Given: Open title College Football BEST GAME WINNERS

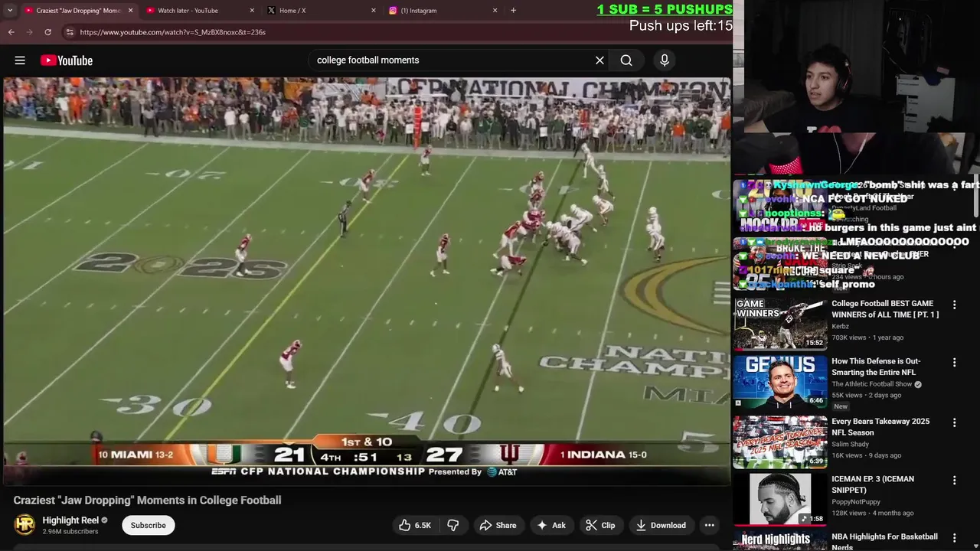Looking at the screenshot, I should [x=885, y=309].
